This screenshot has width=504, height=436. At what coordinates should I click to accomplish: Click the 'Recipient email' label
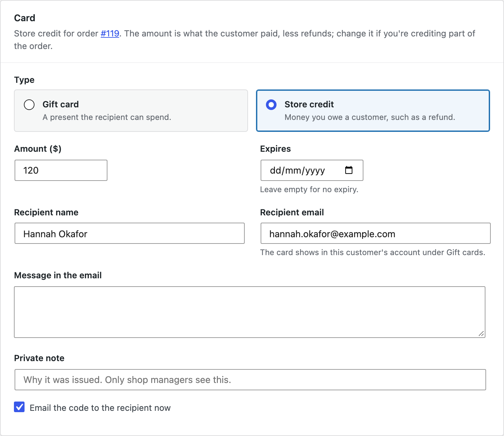[x=292, y=212]
